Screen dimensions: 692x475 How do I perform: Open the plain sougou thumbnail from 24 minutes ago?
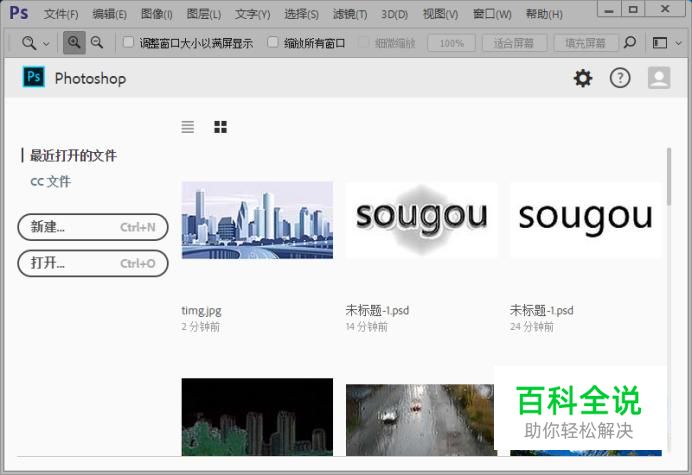coord(586,220)
